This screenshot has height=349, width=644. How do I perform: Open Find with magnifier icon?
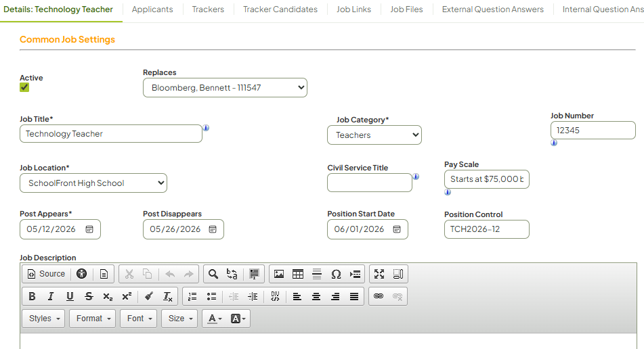tap(213, 274)
